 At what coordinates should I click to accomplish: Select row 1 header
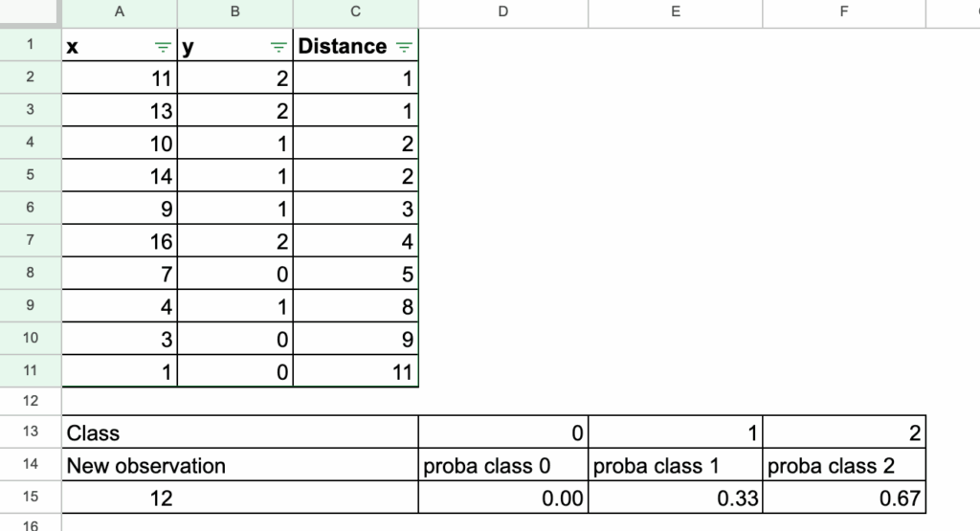click(x=31, y=46)
